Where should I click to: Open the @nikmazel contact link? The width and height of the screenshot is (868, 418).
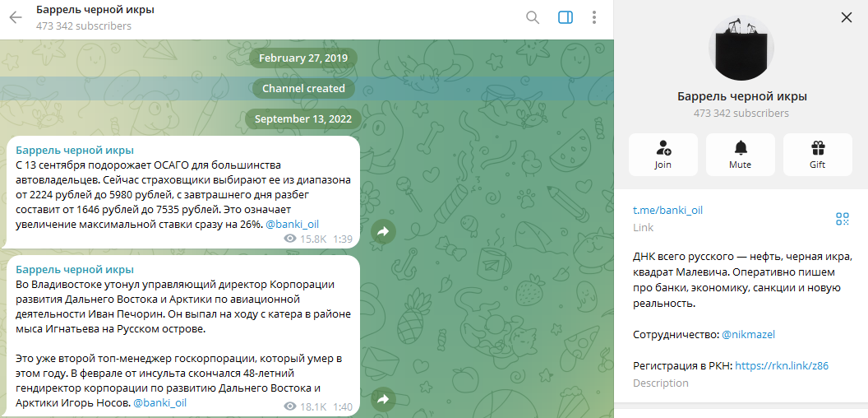(x=748, y=335)
